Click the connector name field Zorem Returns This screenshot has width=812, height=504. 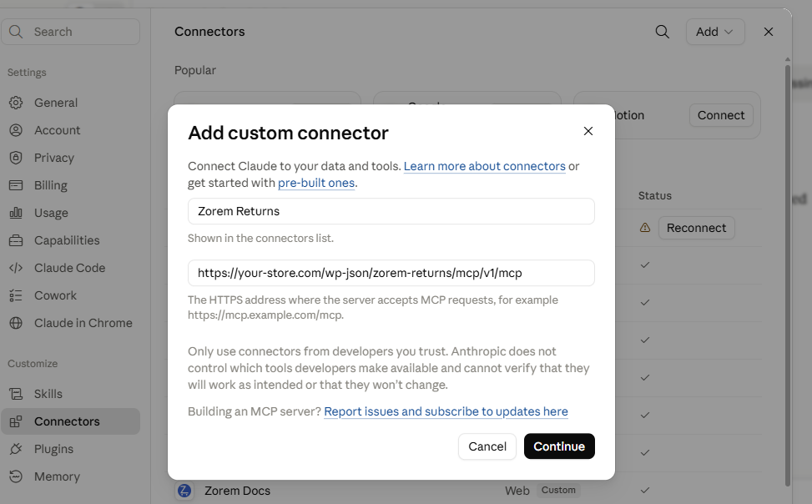click(391, 211)
